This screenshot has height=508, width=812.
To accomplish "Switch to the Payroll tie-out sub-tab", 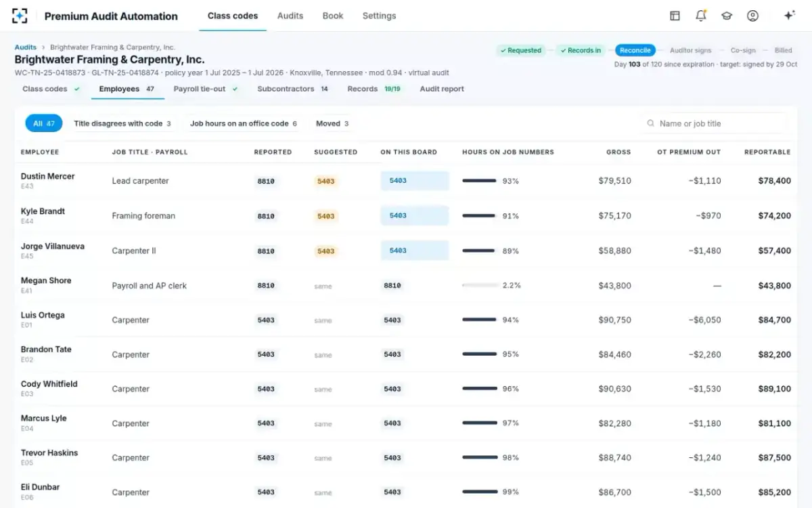I will click(x=206, y=89).
